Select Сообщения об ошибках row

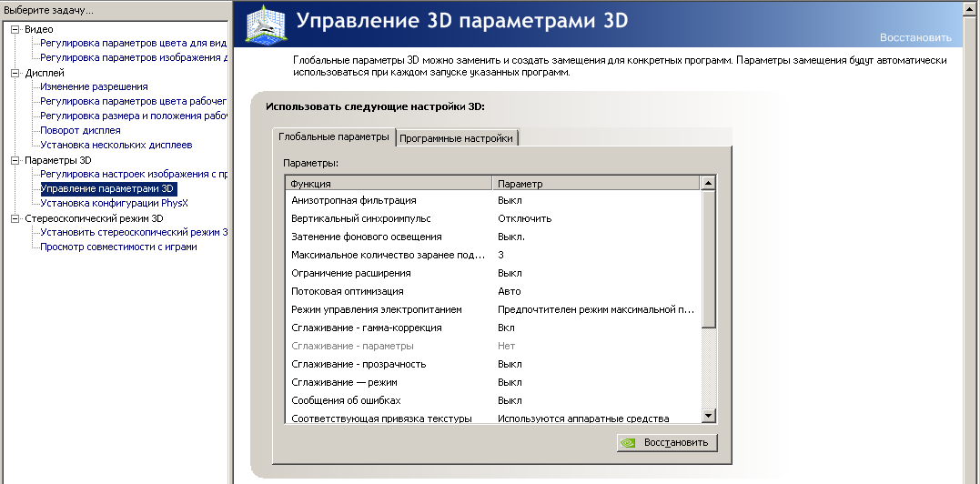[x=493, y=400]
